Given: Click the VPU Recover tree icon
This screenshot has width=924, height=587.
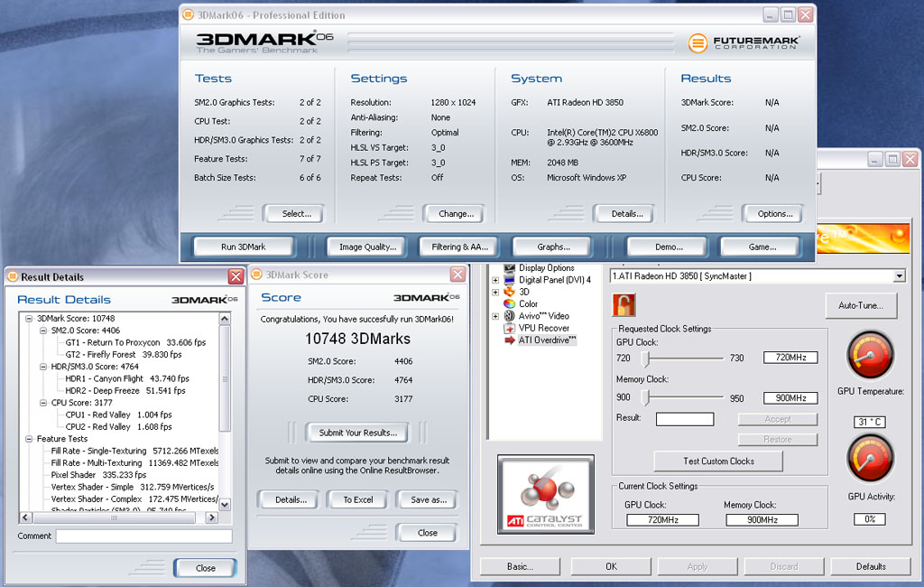Looking at the screenshot, I should pyautogui.click(x=509, y=328).
